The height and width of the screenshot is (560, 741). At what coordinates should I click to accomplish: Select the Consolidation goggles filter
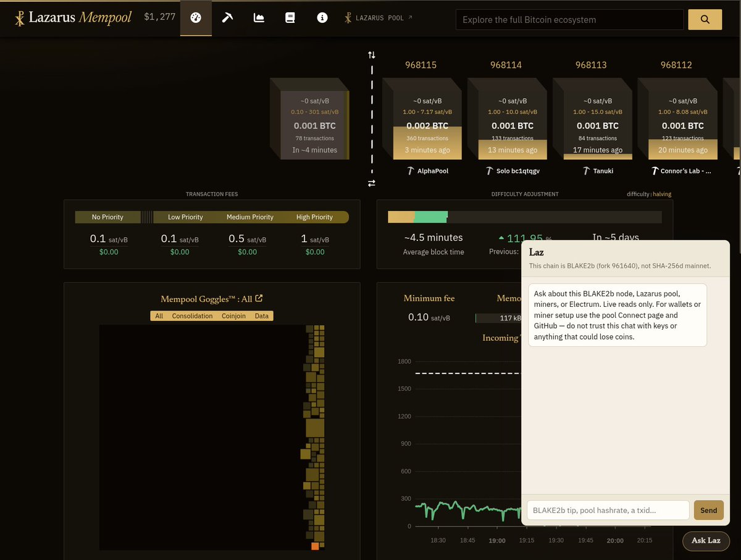pyautogui.click(x=192, y=316)
